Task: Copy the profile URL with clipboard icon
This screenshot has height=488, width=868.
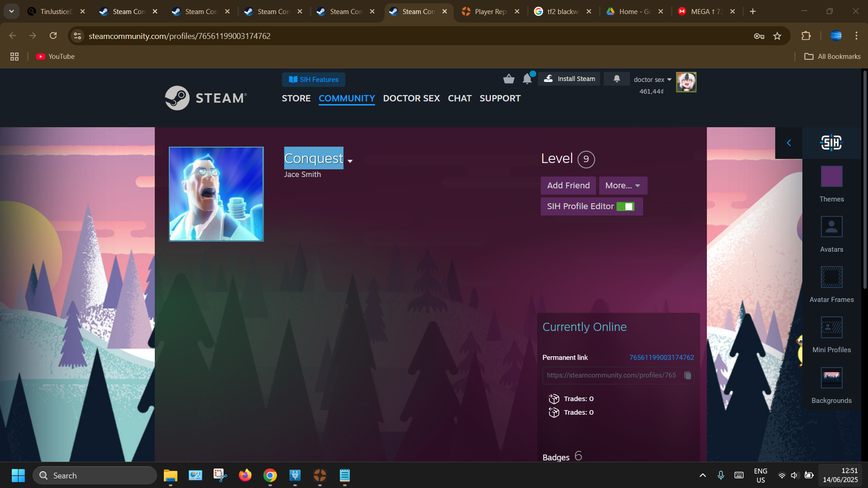Action: [687, 375]
